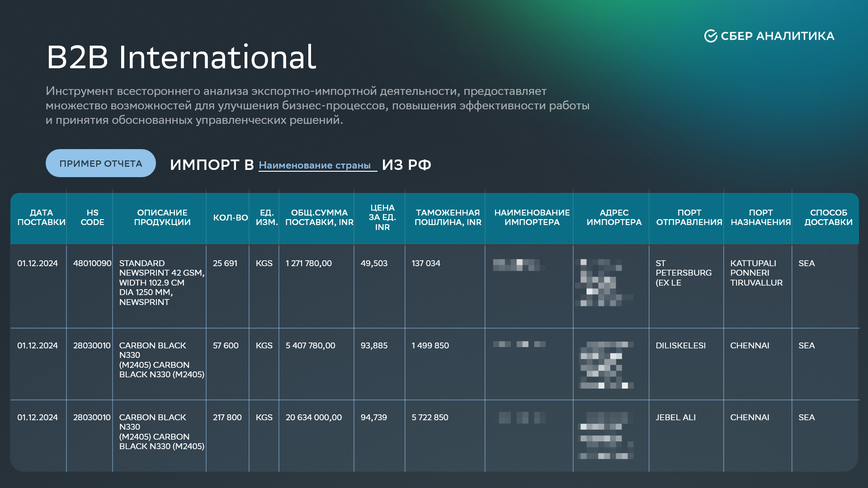Click the B2B International title
Image resolution: width=868 pixels, height=488 pixels.
tap(181, 57)
